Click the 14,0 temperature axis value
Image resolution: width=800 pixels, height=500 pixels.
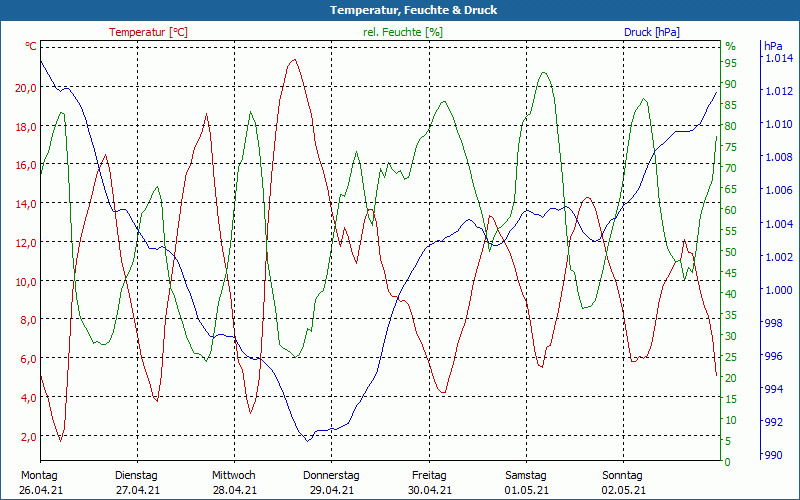[26, 204]
